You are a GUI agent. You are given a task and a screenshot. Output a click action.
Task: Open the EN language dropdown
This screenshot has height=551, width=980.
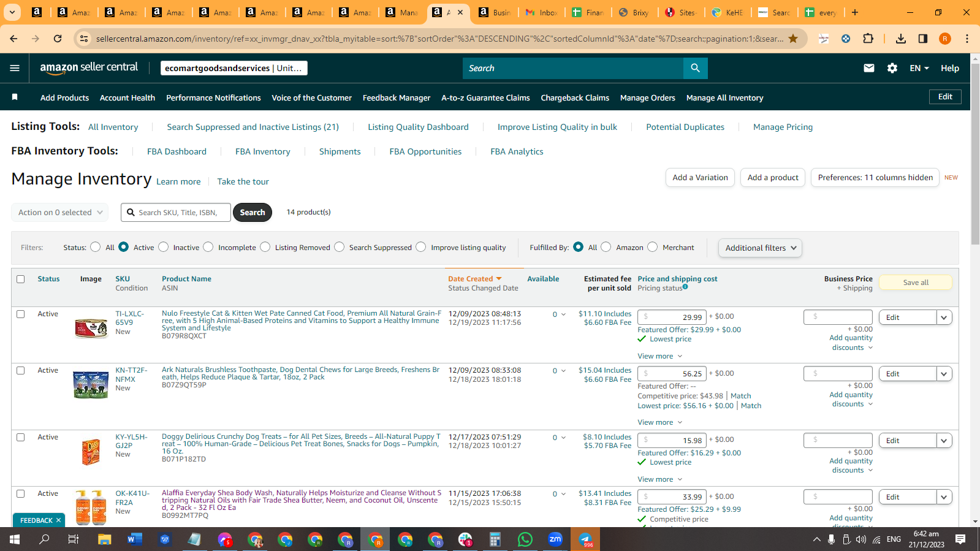[919, 68]
